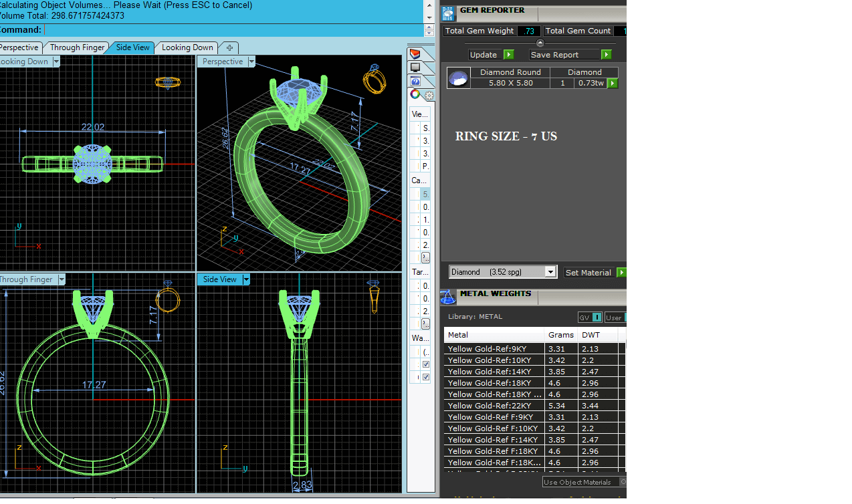Select the color wheel Properties icon
The height and width of the screenshot is (504, 852).
click(x=415, y=95)
